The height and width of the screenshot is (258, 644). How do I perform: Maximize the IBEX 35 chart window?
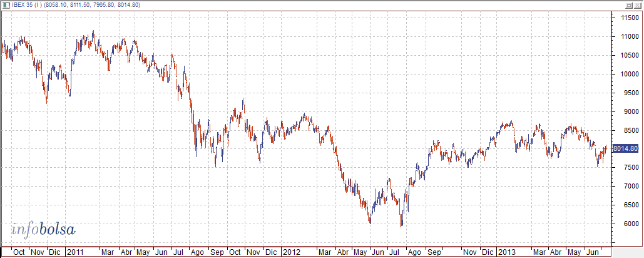tap(628, 6)
